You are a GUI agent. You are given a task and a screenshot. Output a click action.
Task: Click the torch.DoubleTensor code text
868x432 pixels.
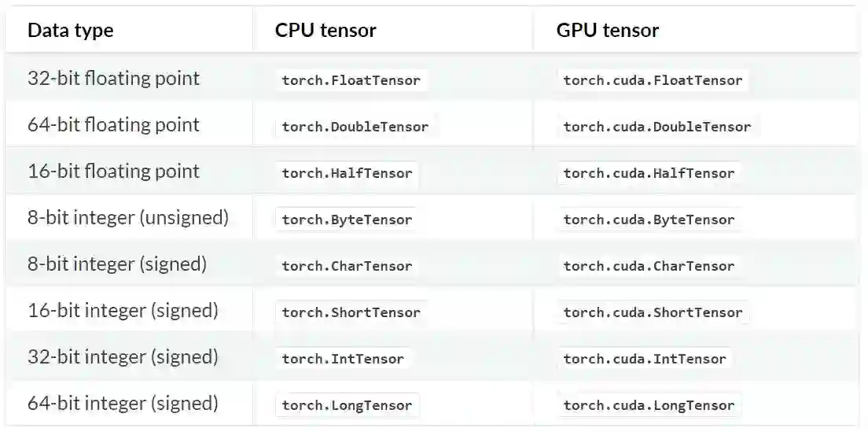(355, 127)
